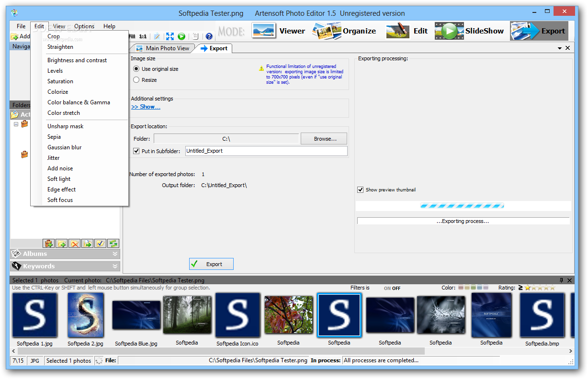Toggle Put in Subfolder checkbox
This screenshot has width=588, height=379.
click(136, 151)
